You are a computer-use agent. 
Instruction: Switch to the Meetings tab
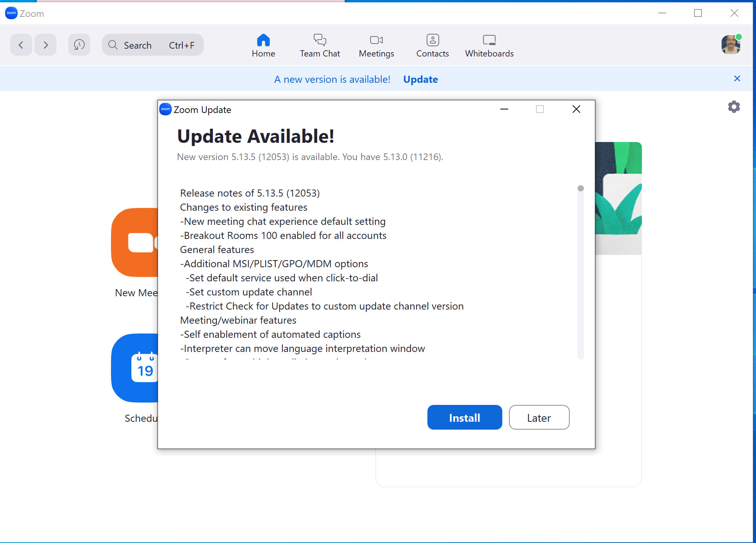pyautogui.click(x=376, y=46)
